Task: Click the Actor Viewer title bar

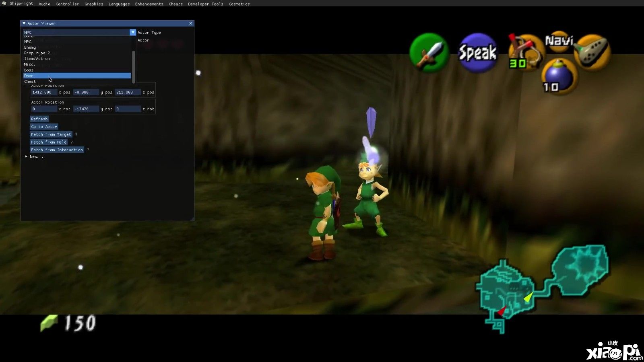Action: click(107, 23)
